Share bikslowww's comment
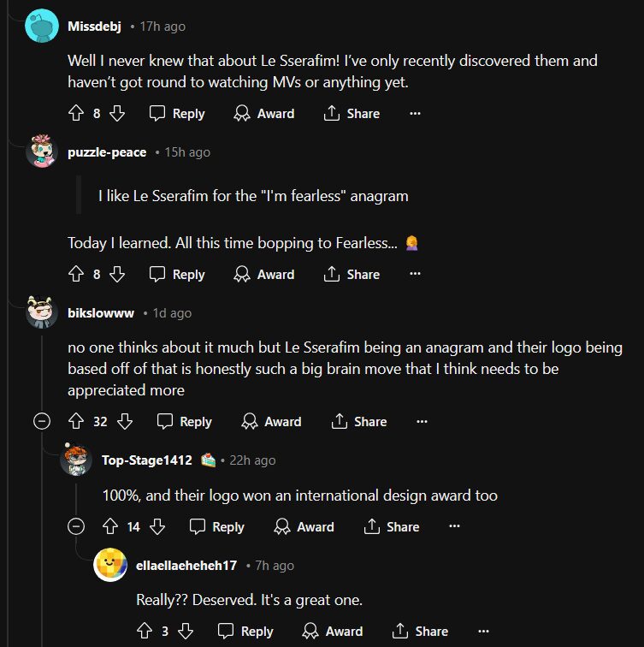The height and width of the screenshot is (647, 644). click(358, 421)
